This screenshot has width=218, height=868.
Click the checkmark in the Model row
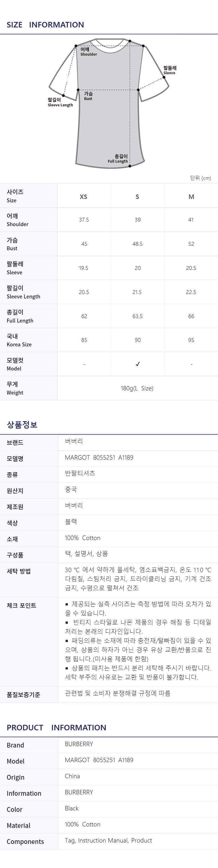[x=137, y=364]
